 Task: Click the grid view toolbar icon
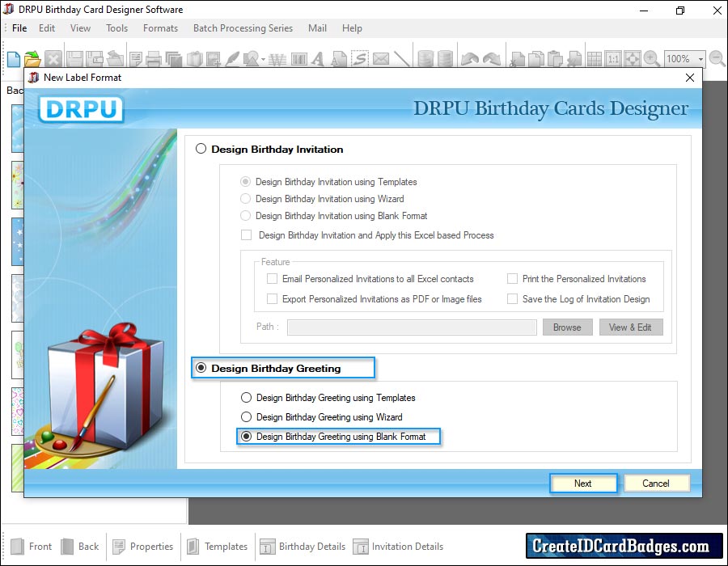point(595,59)
